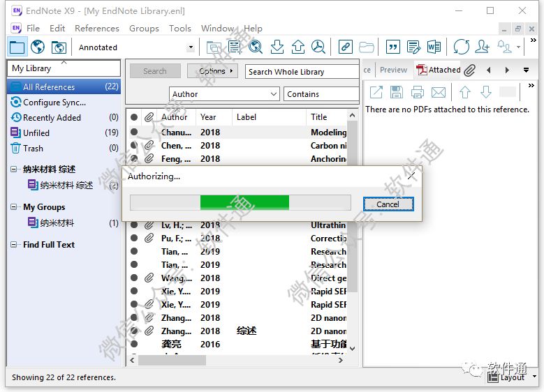
Task: Click Email PDF envelope icon
Action: coord(439,92)
